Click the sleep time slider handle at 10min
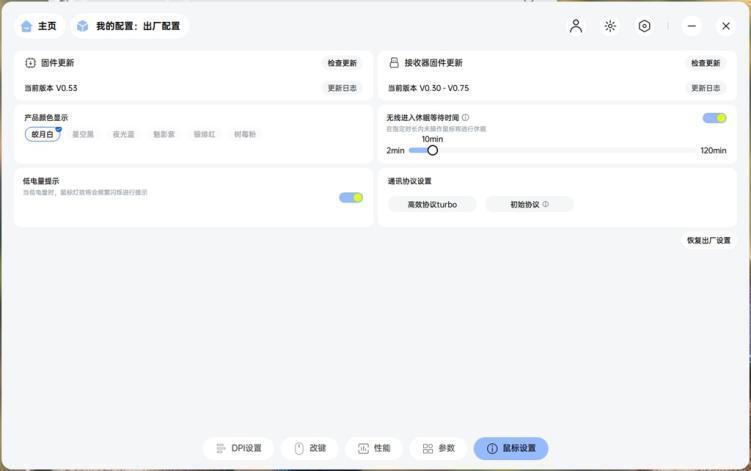The image size is (751, 471). pyautogui.click(x=432, y=150)
